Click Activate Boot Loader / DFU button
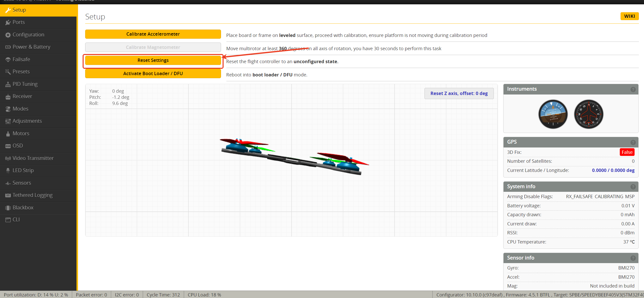 coord(153,74)
